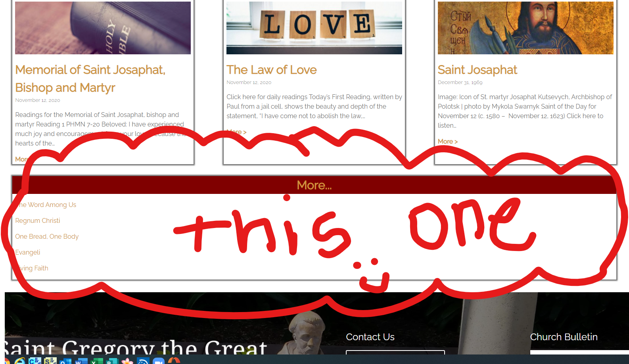Follow the 'Regnum Christi' link
The image size is (629, 364).
[38, 220]
